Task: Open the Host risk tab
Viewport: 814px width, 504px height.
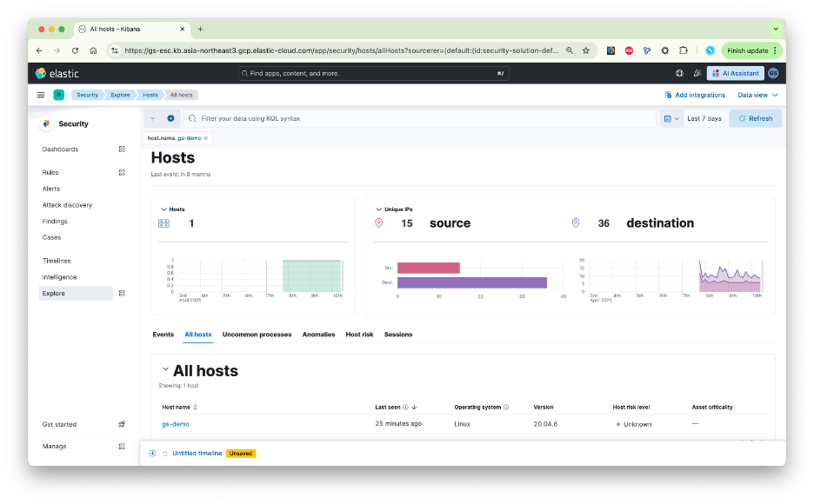Action: [360, 335]
